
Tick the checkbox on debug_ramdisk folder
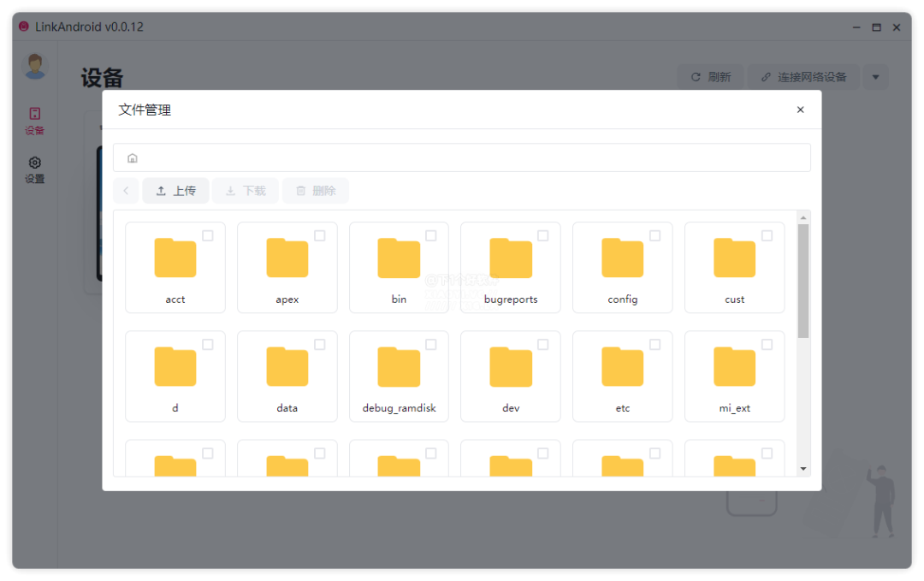[x=431, y=345]
